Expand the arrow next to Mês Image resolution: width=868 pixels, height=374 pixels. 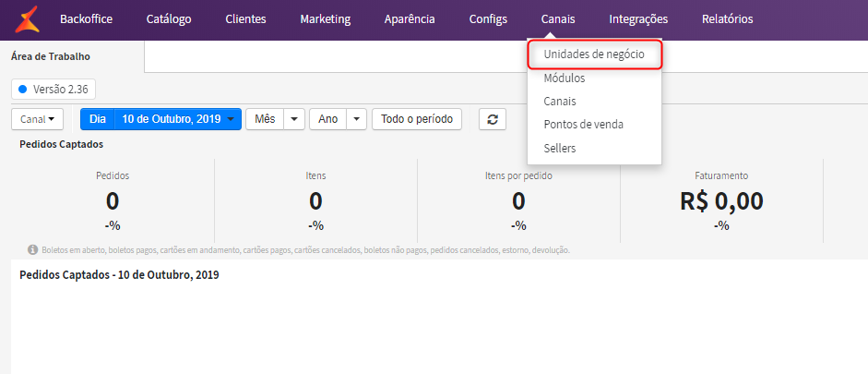294,119
